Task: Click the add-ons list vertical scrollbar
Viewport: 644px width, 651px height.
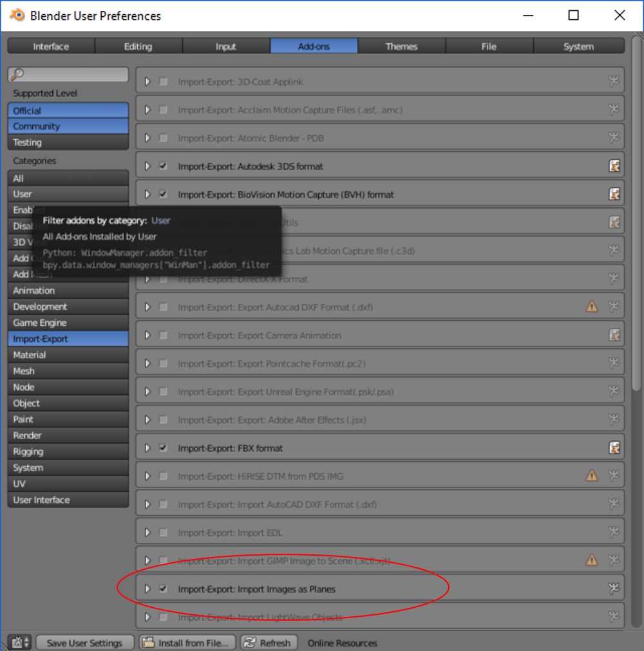Action: pos(636,214)
